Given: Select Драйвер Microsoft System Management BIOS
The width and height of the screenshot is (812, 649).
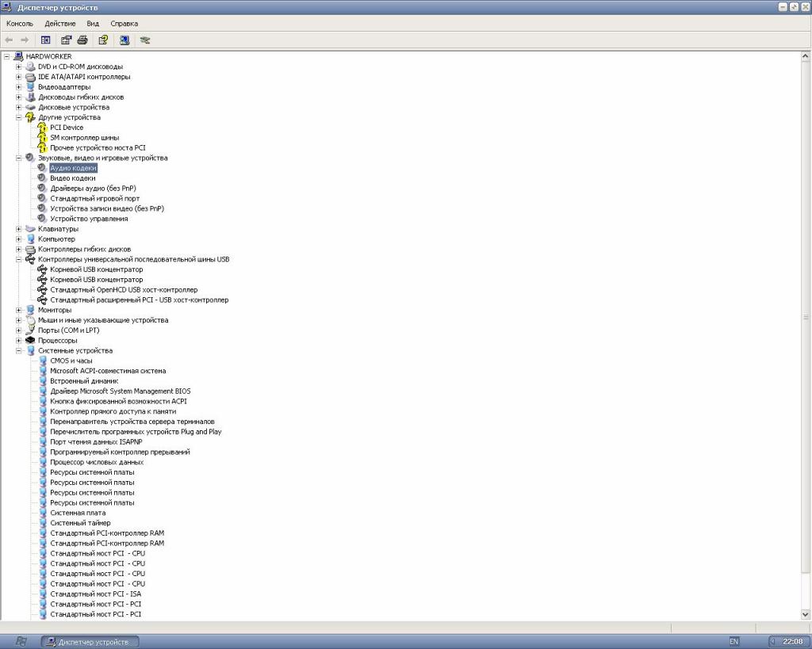Looking at the screenshot, I should pyautogui.click(x=121, y=391).
